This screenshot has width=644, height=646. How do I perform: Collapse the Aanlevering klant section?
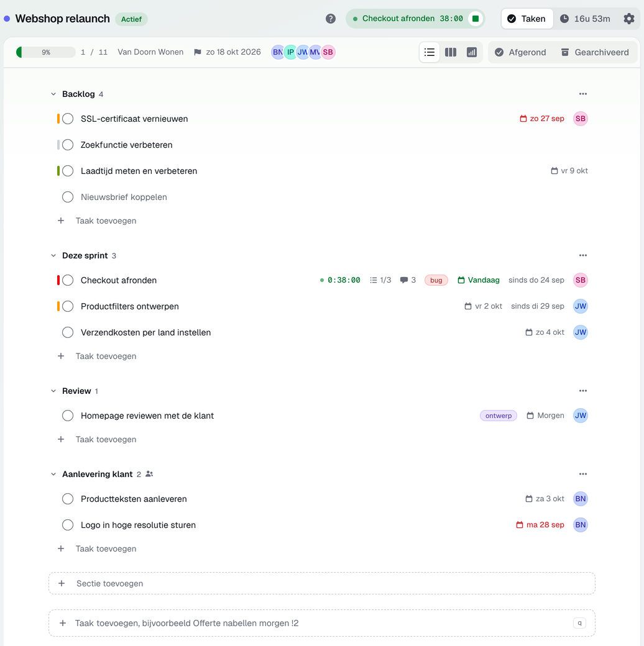(x=53, y=474)
